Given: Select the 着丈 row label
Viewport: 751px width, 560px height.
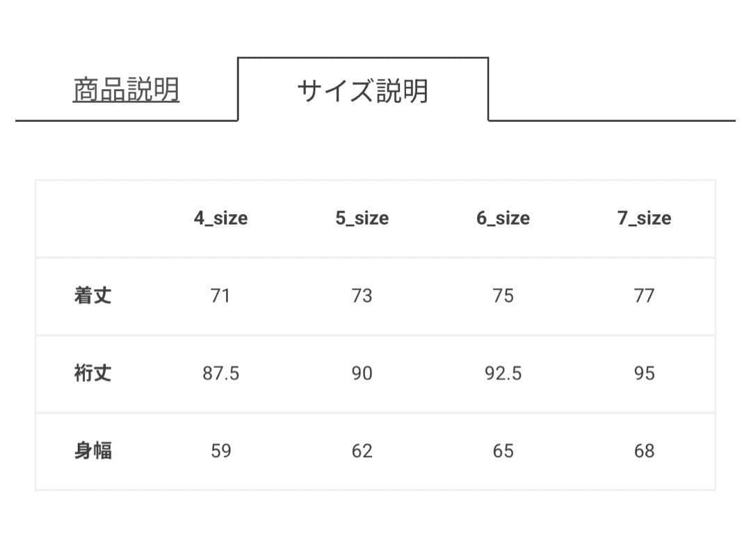Looking at the screenshot, I should [91, 296].
